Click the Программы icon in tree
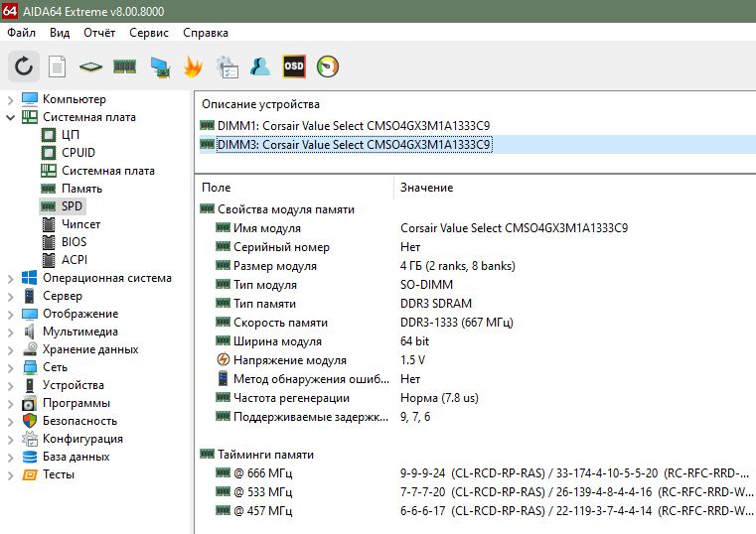The image size is (756, 534). point(30,403)
